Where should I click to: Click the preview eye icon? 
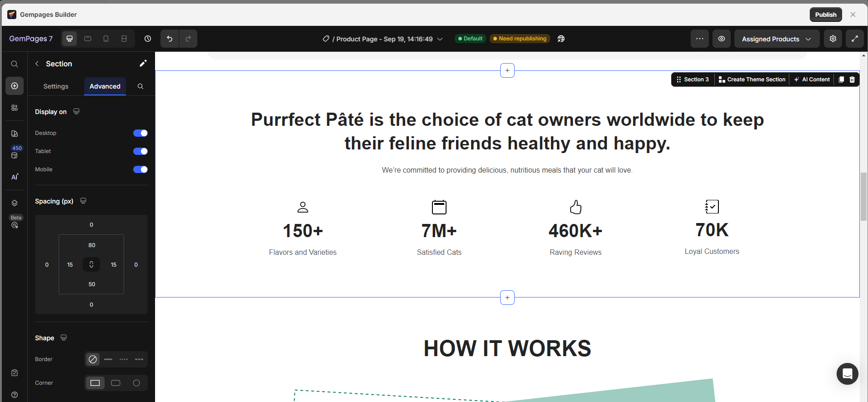pos(721,39)
